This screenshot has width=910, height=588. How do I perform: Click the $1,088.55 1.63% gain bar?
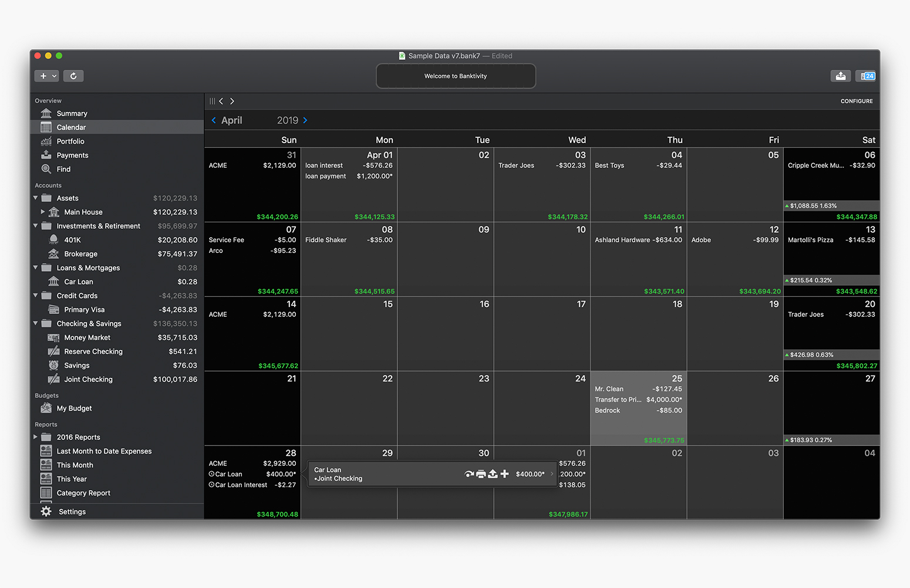tap(831, 206)
